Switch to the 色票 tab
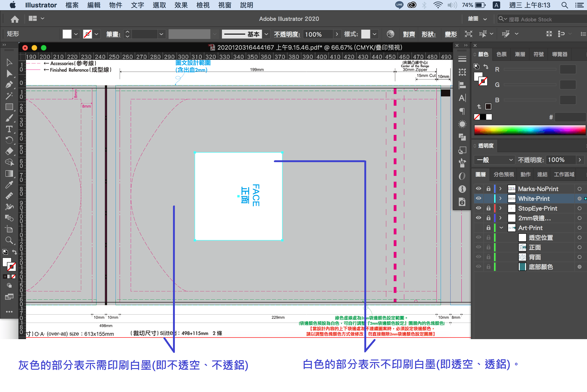The height and width of the screenshot is (392, 587). [x=501, y=54]
